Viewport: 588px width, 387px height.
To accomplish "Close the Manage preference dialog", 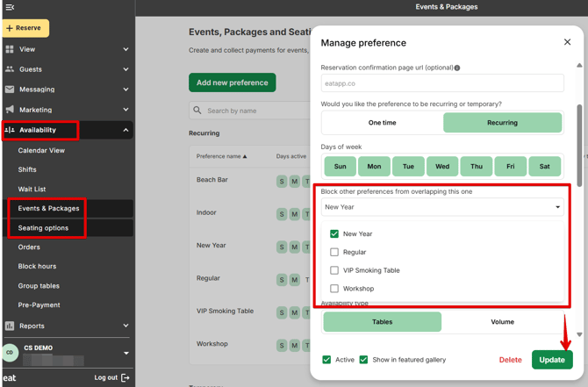I will (567, 42).
